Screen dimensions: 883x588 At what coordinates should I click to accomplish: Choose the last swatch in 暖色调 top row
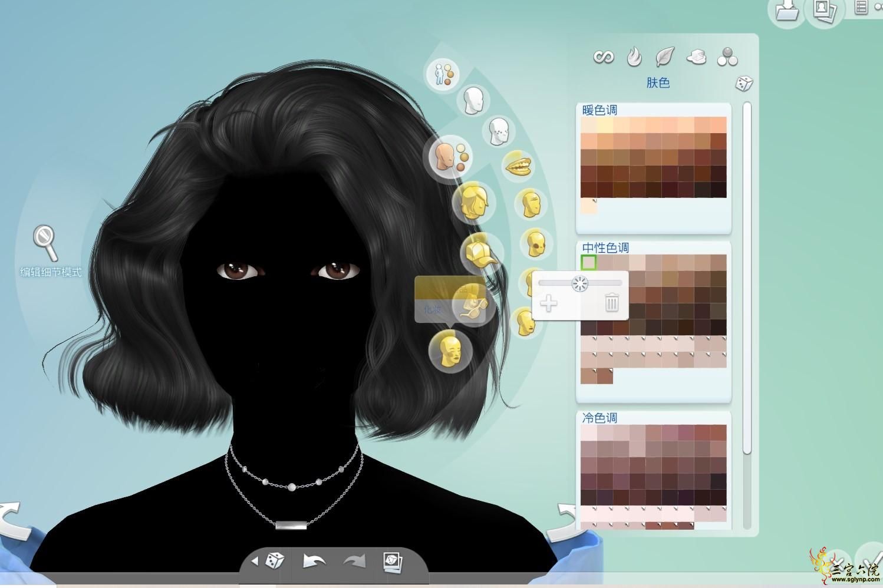pyautogui.click(x=719, y=125)
